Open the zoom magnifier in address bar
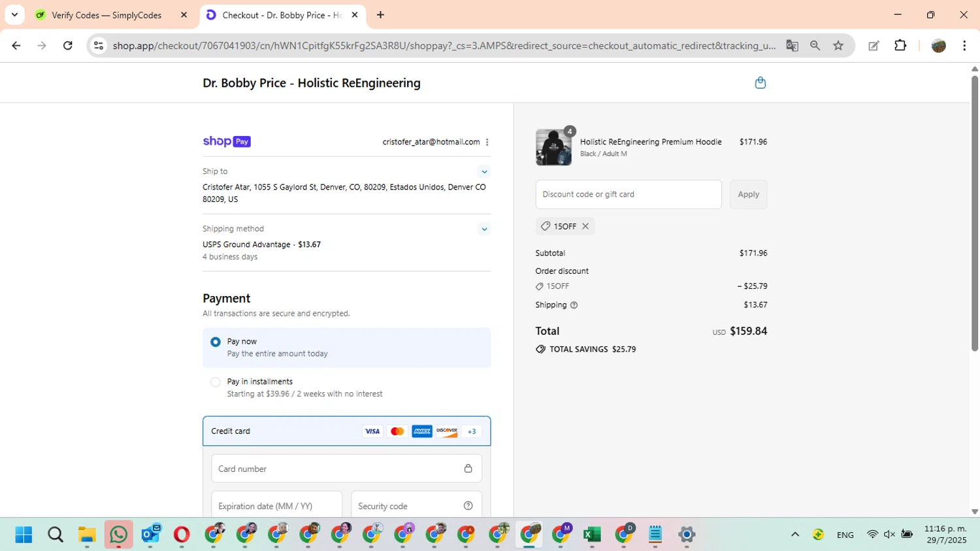This screenshot has width=980, height=551. coord(815,46)
